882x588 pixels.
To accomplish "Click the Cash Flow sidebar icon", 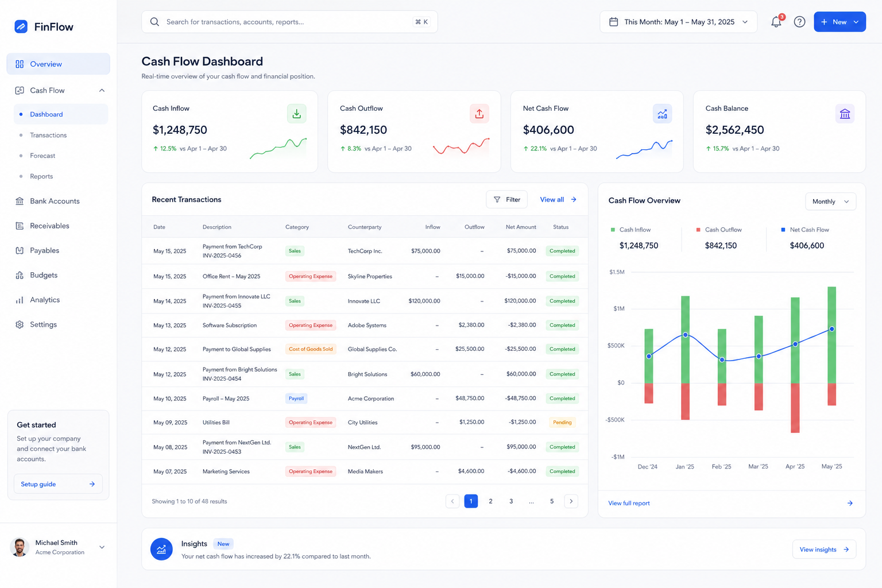I will (20, 90).
